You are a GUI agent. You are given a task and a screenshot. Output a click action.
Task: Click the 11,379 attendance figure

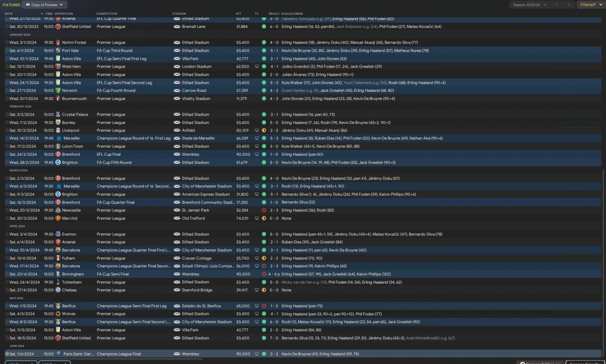(242, 98)
